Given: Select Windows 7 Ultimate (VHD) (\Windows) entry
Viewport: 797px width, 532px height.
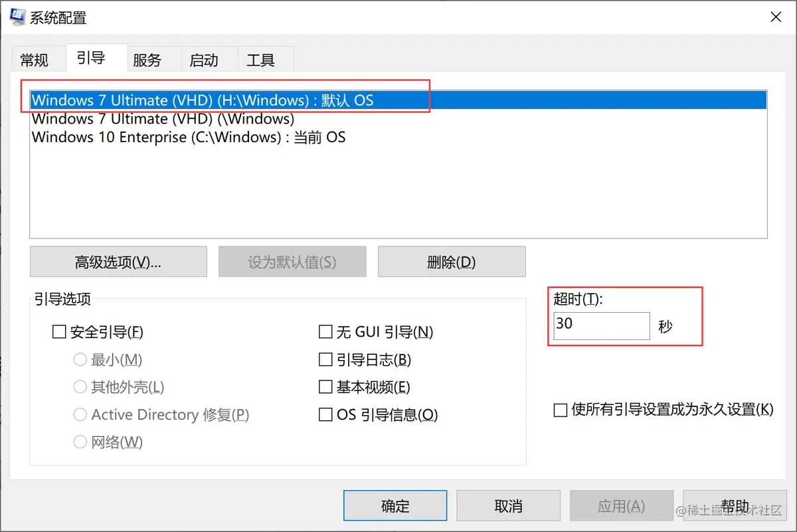Looking at the screenshot, I should [x=398, y=119].
